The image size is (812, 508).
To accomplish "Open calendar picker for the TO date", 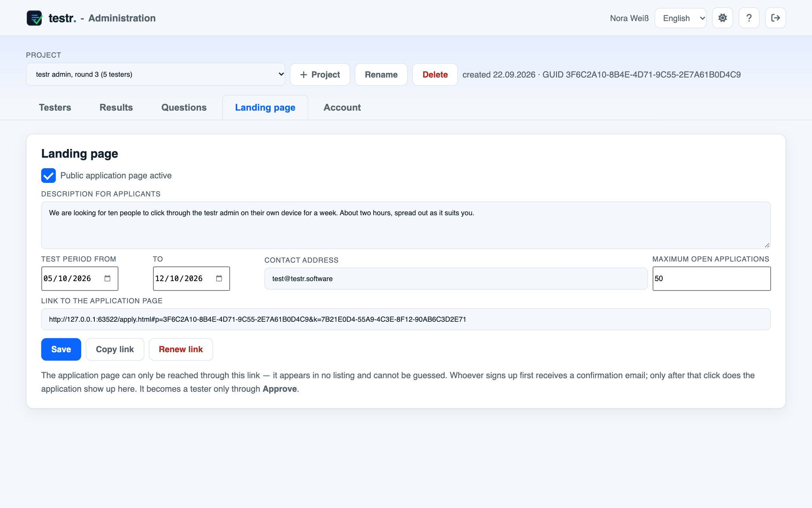I will [x=219, y=278].
